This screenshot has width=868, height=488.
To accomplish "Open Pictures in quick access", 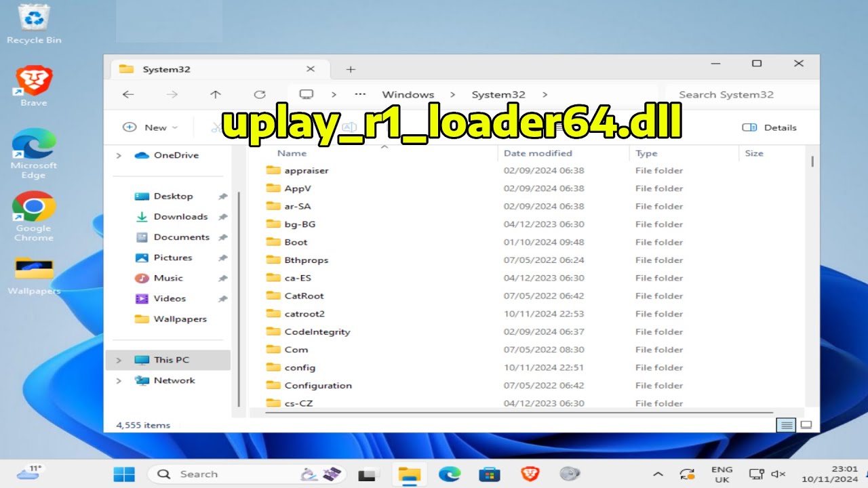I will (163, 258).
